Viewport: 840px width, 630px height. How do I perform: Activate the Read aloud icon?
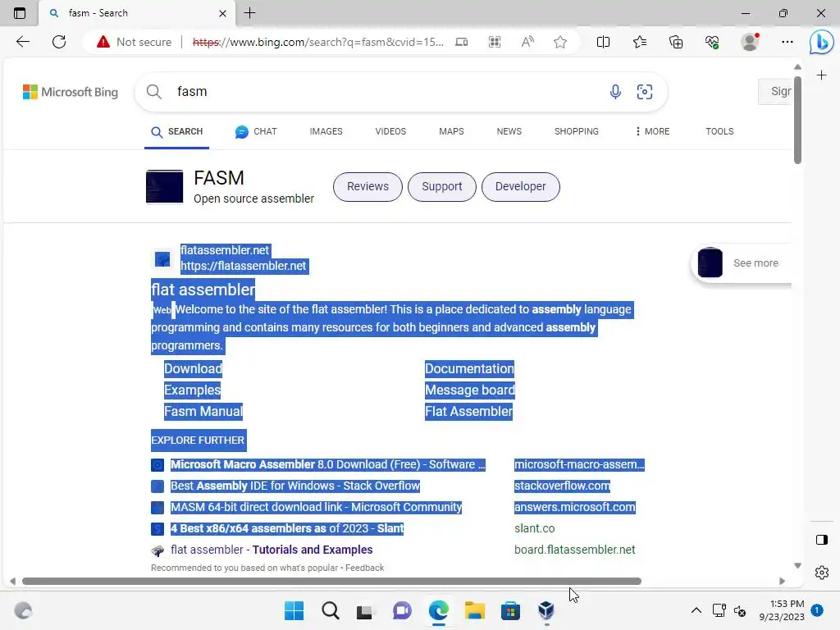[x=527, y=42]
